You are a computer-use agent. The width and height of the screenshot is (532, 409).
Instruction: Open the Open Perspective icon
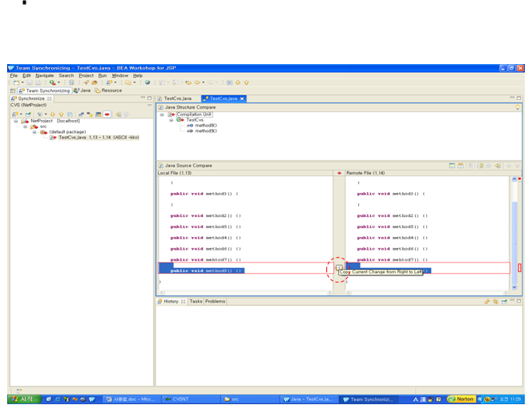(x=13, y=90)
